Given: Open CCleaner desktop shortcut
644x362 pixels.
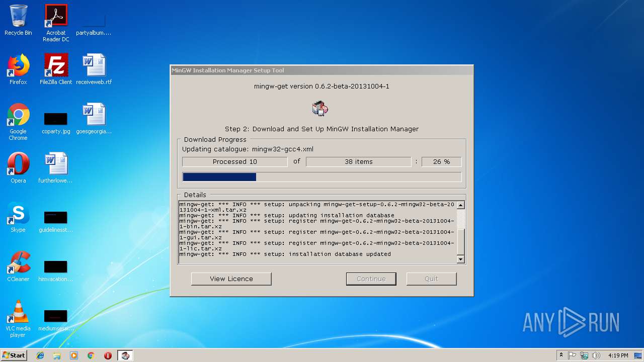Looking at the screenshot, I should [18, 266].
